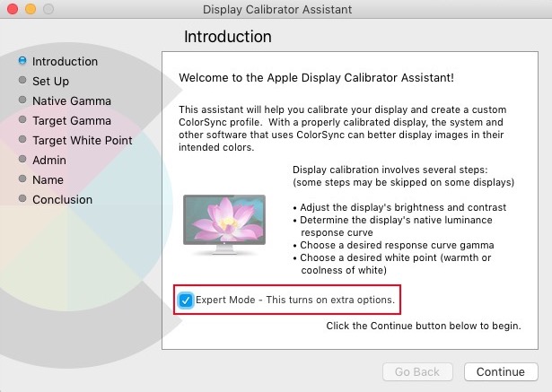Uncheck the Expert Mode checkbox

(186, 301)
